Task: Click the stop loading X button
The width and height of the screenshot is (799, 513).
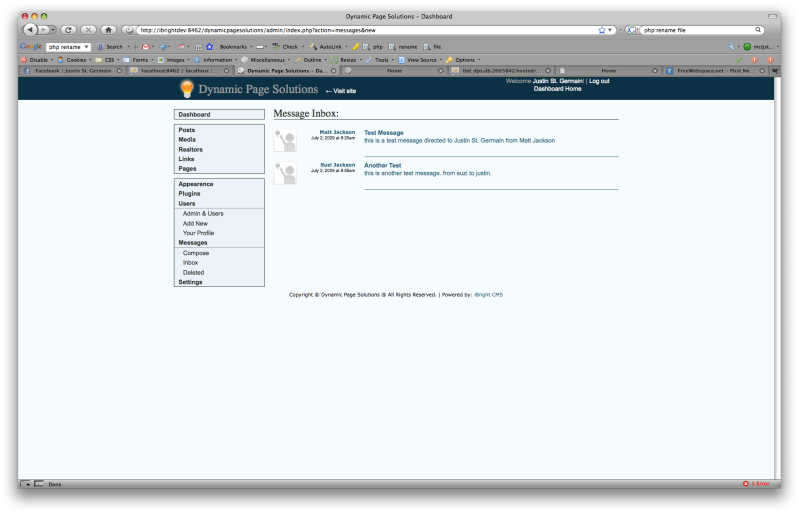Action: tap(88, 30)
